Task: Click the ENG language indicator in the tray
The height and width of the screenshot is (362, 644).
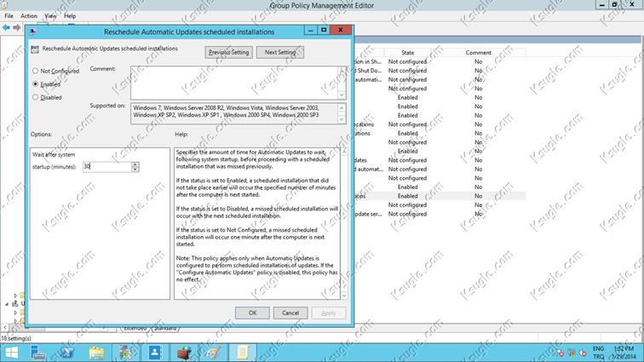Action: tap(598, 349)
